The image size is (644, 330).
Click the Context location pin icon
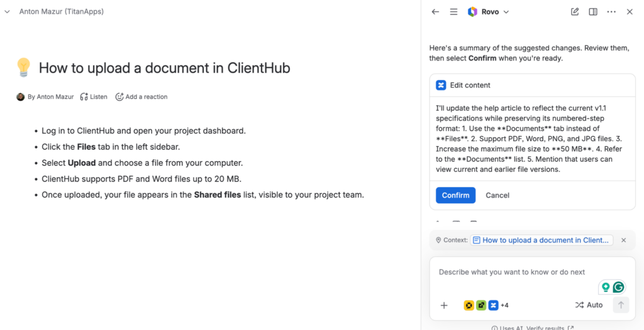438,241
